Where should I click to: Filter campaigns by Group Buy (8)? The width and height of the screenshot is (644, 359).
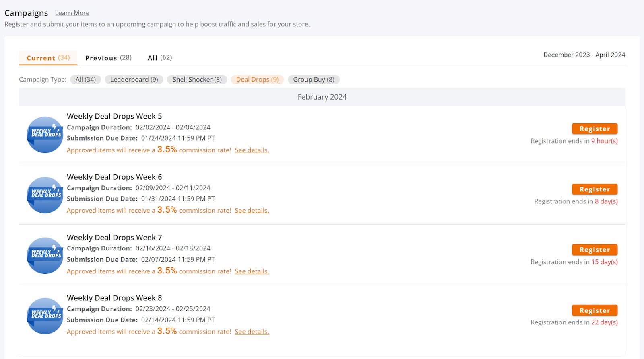coord(314,80)
